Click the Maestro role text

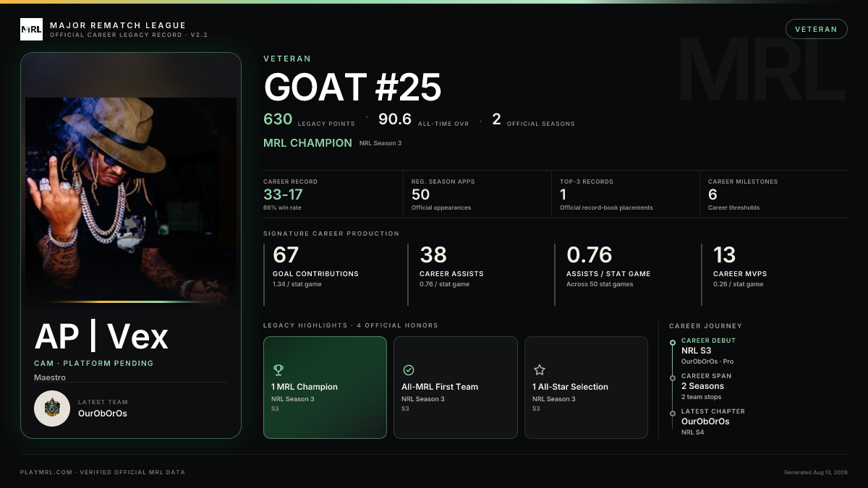coord(50,377)
